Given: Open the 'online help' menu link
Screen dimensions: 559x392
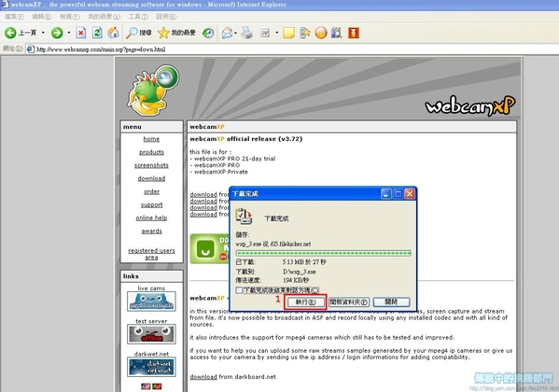Looking at the screenshot, I should pos(151,218).
